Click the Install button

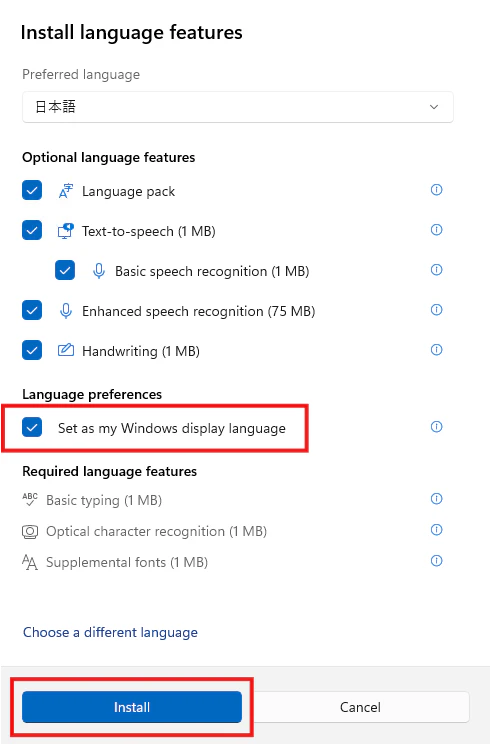pos(132,707)
